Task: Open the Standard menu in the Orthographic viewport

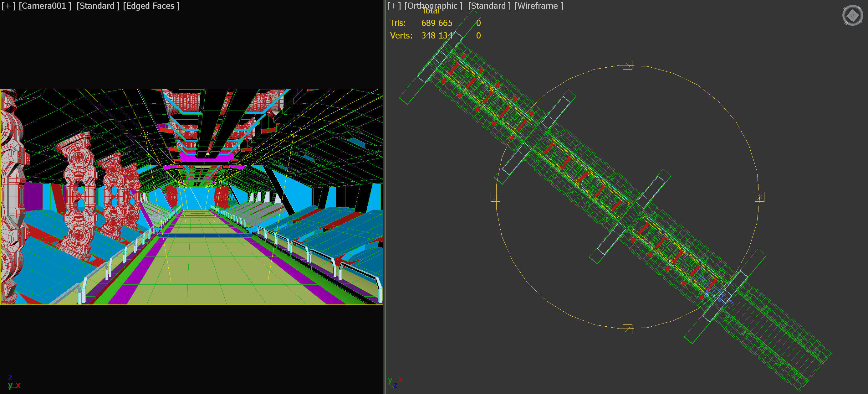Action: [489, 6]
